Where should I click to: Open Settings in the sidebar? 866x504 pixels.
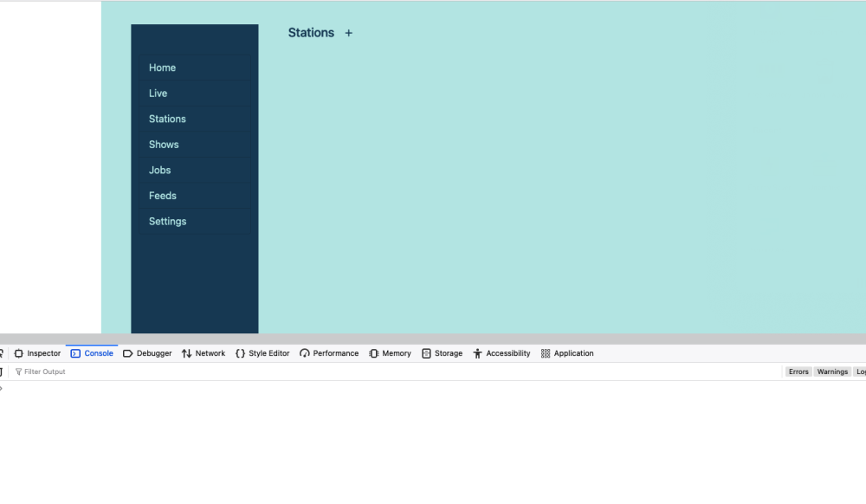tap(194, 222)
